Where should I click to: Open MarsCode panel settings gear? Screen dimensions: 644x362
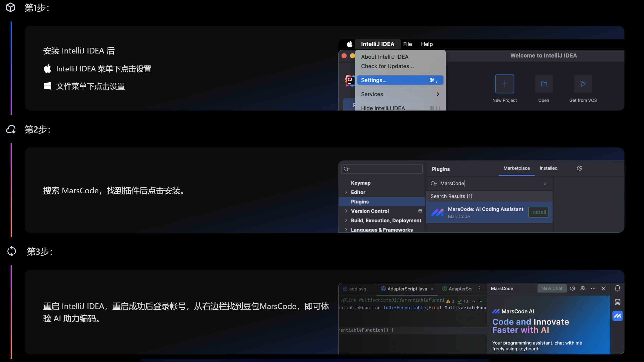tap(573, 288)
